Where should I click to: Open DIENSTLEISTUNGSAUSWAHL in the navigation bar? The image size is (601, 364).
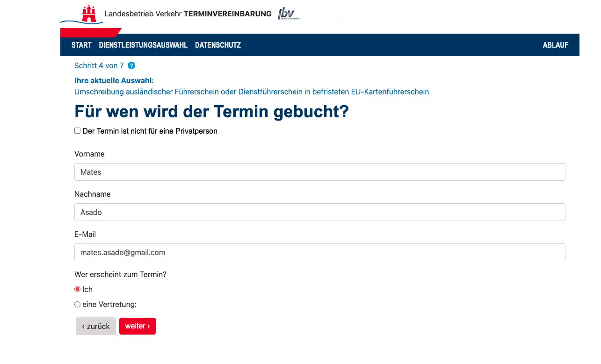point(143,45)
